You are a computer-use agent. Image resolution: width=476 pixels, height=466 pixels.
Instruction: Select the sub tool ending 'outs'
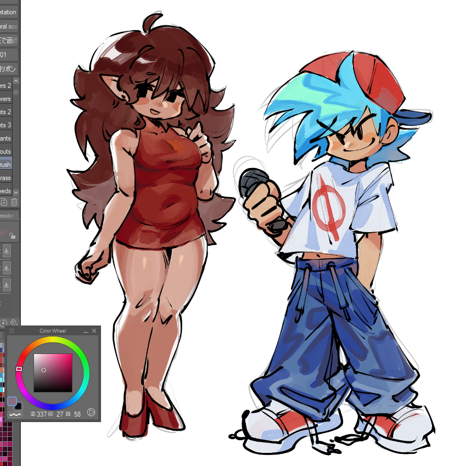click(x=6, y=151)
